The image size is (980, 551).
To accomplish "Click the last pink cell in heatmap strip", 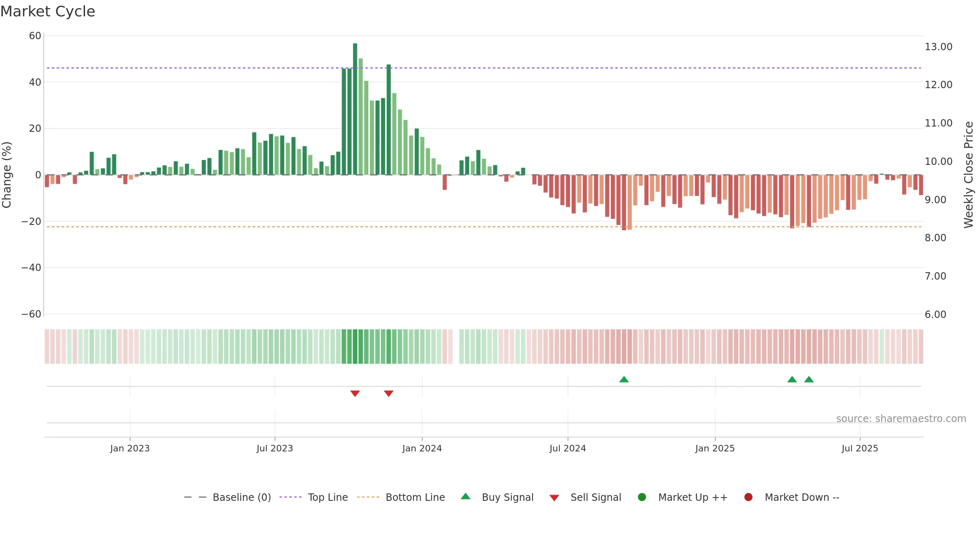I will [921, 347].
